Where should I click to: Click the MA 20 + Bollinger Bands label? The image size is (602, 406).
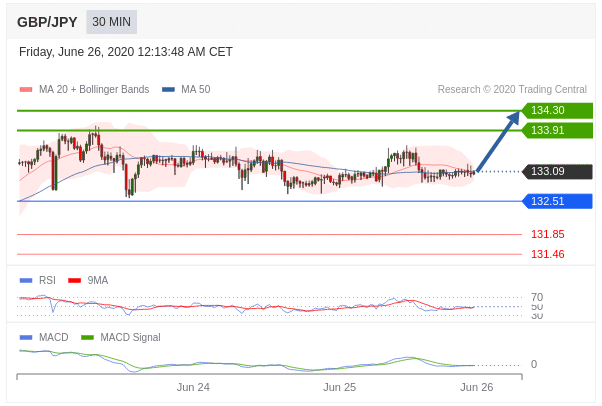(x=94, y=89)
